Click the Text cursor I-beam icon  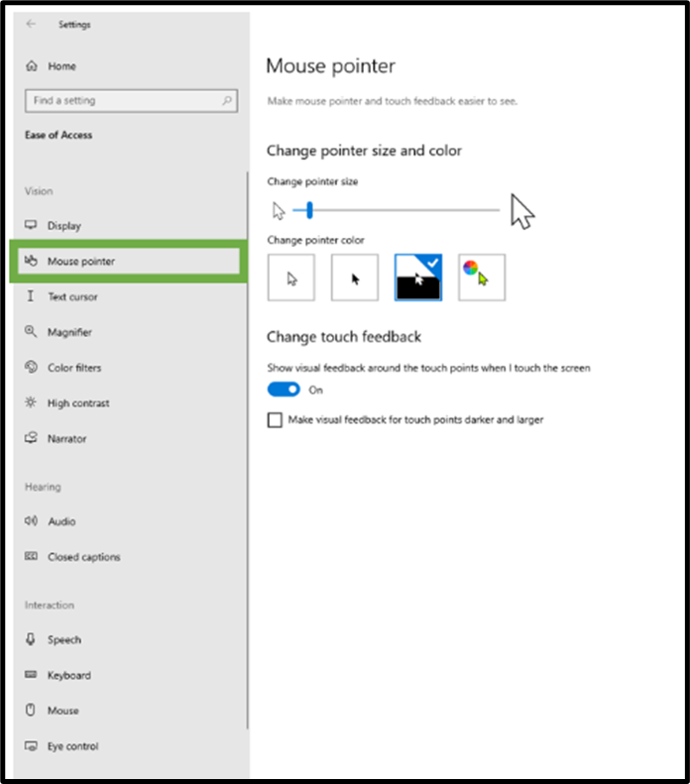pyautogui.click(x=31, y=296)
